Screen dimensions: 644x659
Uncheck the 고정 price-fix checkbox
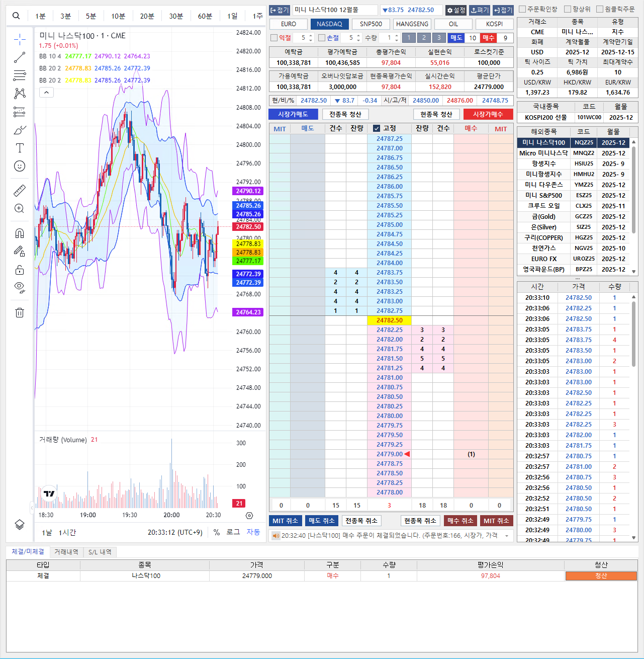[x=377, y=128]
